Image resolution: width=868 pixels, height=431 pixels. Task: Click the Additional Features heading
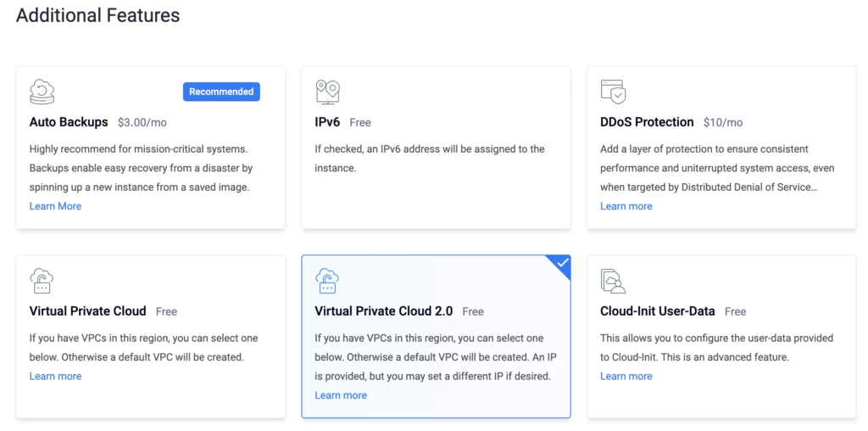98,15
